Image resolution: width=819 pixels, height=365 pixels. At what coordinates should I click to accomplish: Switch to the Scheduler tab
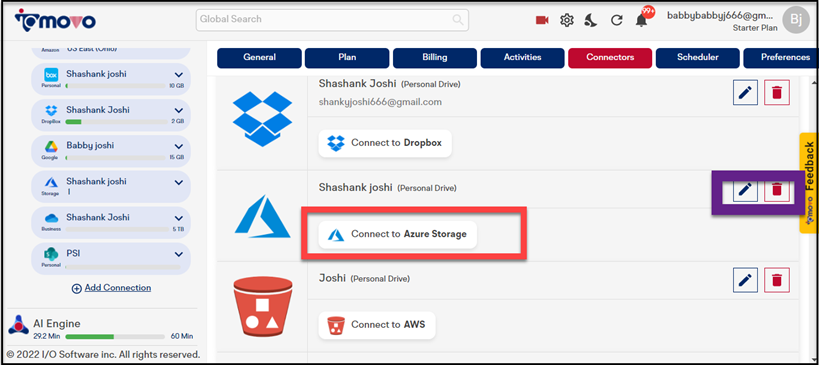coord(698,57)
